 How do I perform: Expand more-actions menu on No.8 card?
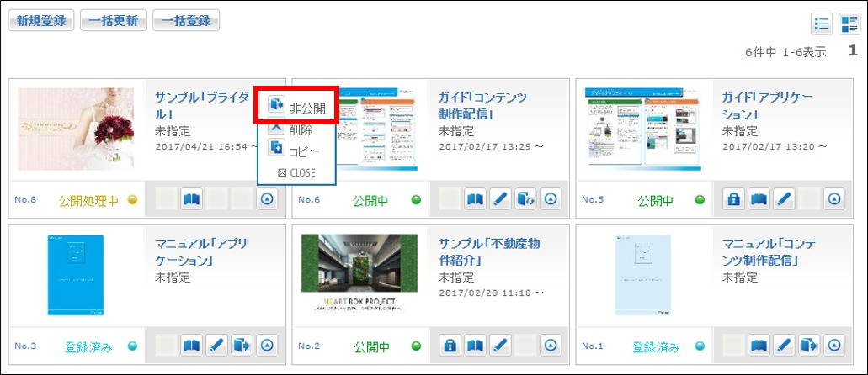point(267,199)
